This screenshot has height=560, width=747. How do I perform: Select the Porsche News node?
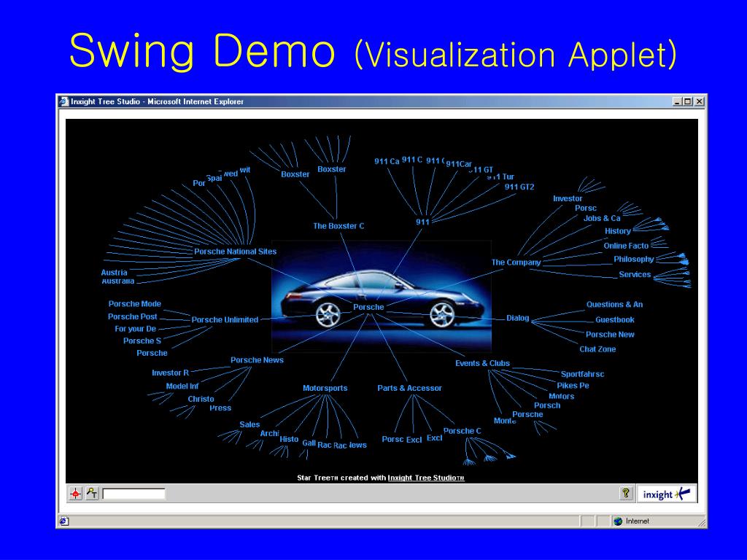(x=257, y=360)
